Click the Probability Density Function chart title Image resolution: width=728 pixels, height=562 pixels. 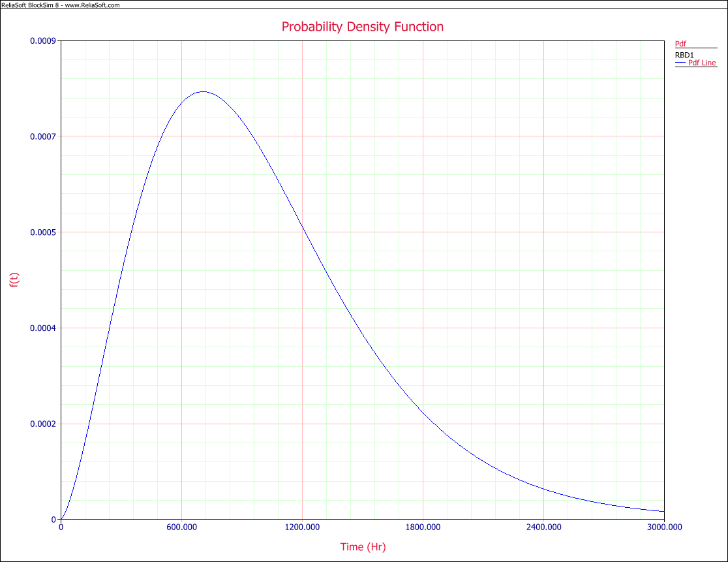(363, 27)
